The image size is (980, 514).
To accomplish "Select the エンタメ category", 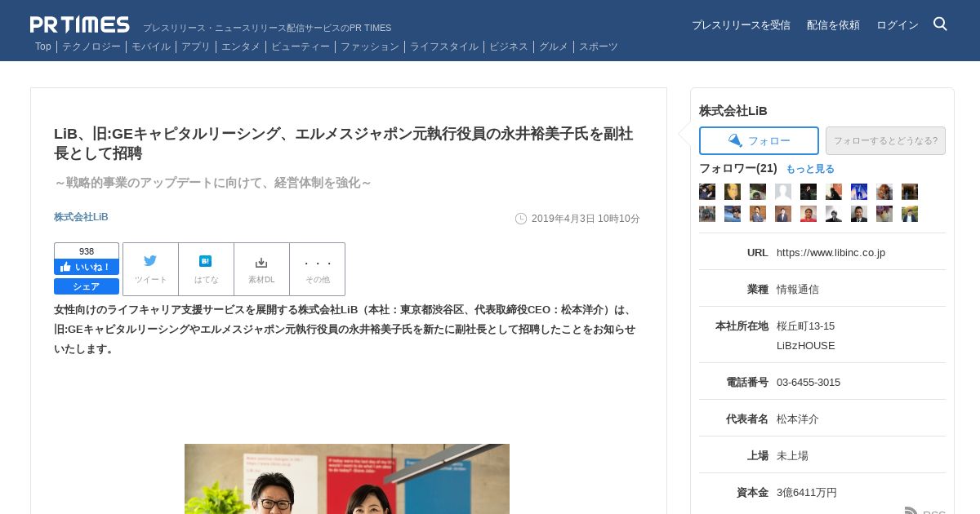I will click(x=241, y=47).
